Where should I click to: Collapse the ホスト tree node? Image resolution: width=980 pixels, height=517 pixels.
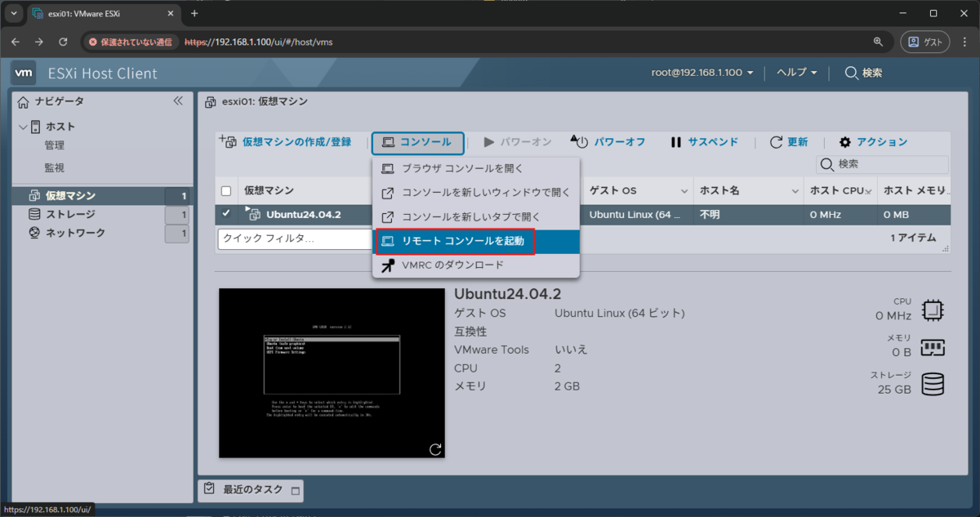23,127
